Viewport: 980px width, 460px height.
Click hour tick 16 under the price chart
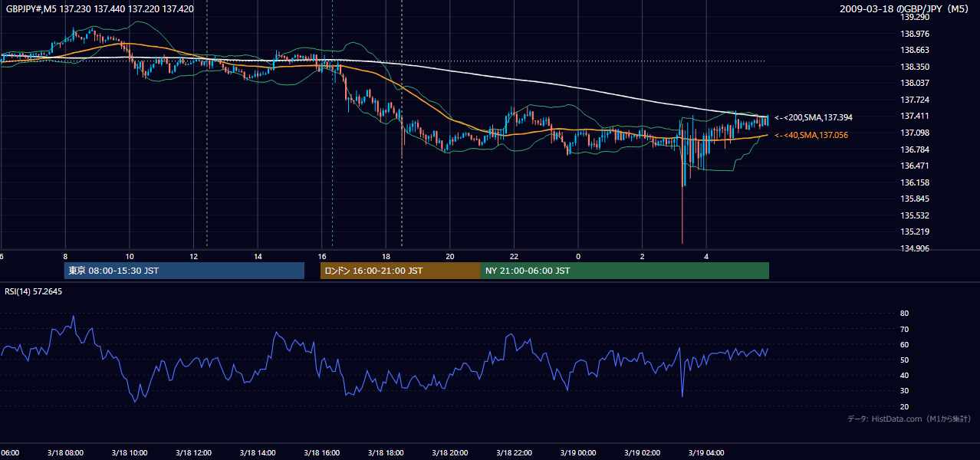click(x=322, y=257)
